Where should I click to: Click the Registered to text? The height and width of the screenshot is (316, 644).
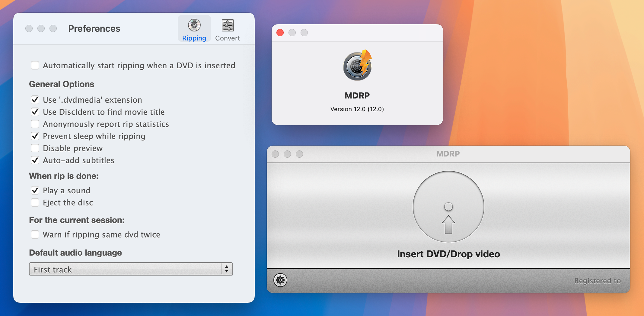597,281
